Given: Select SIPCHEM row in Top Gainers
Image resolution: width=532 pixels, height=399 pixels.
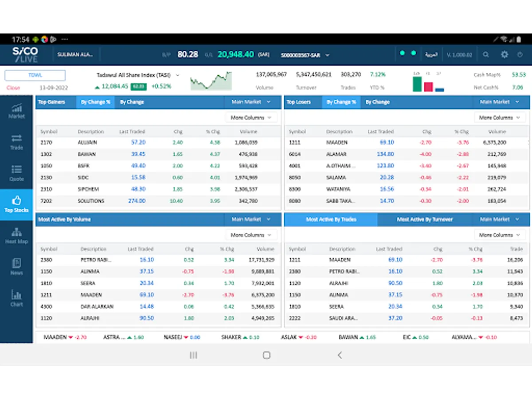Looking at the screenshot, I should coord(158,189).
